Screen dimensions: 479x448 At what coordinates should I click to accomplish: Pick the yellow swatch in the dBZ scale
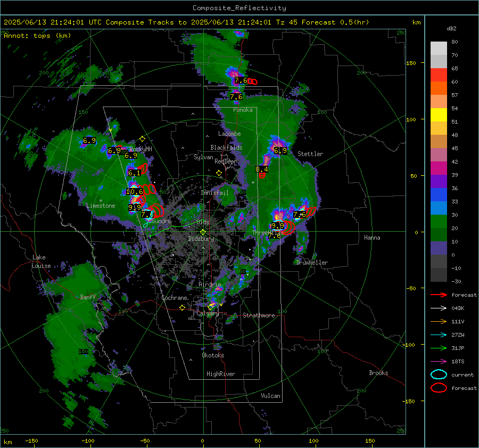tap(439, 115)
